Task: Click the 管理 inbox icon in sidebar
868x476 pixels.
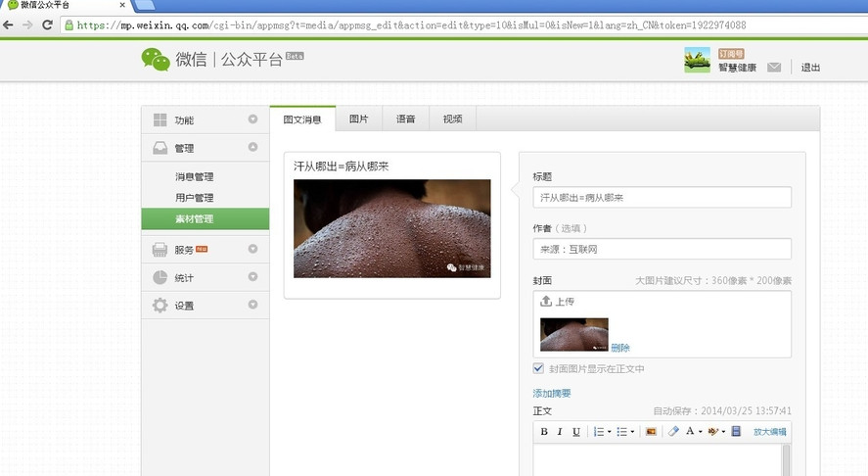Action: click(x=160, y=148)
